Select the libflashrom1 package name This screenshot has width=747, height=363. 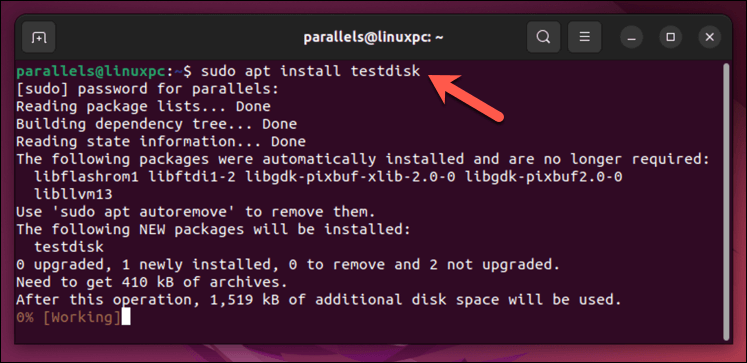tap(87, 177)
